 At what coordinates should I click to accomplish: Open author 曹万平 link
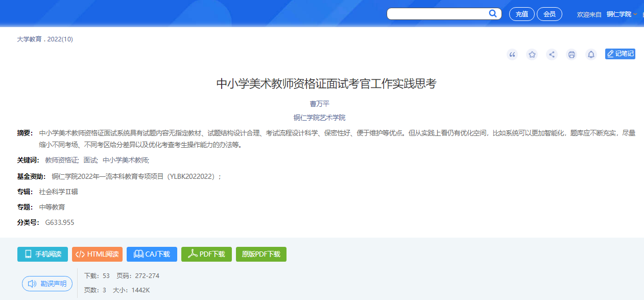pyautogui.click(x=320, y=104)
